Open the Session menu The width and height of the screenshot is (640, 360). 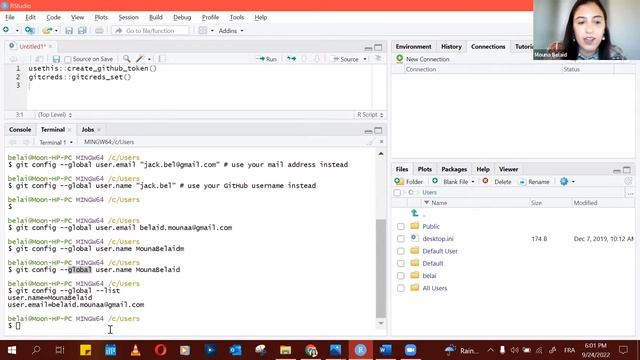pos(128,17)
